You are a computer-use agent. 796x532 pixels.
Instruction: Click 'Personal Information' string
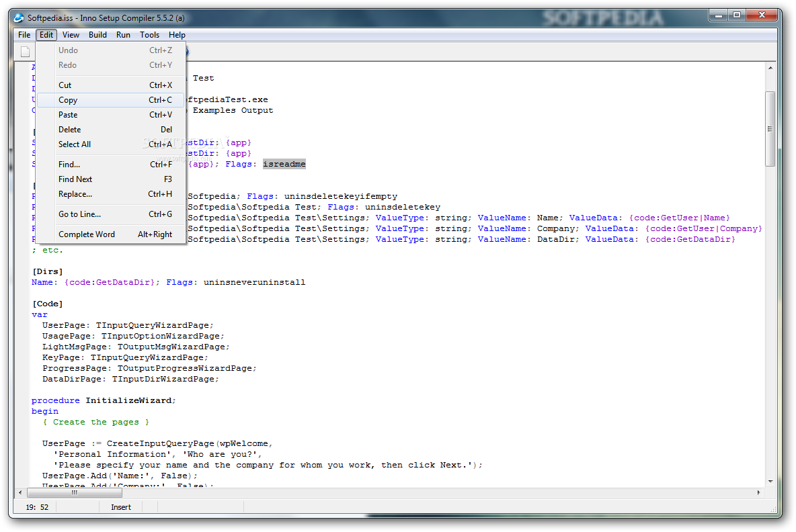[x=112, y=454]
